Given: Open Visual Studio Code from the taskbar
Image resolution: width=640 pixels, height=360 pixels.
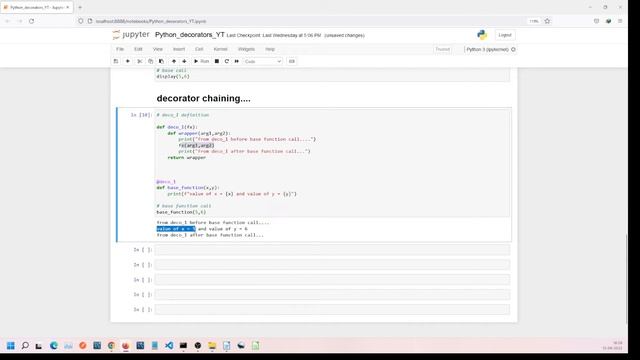Looking at the screenshot, I should [x=169, y=346].
